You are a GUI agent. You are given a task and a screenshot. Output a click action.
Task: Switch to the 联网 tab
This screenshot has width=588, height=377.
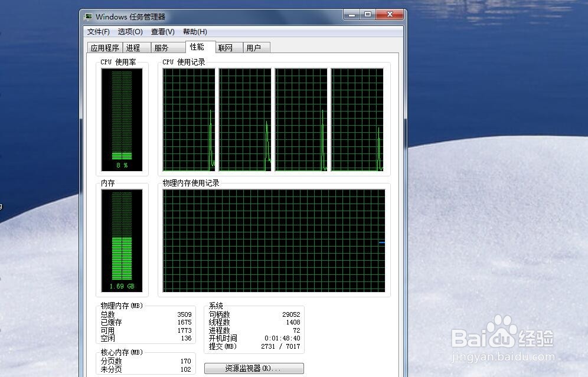[x=228, y=48]
